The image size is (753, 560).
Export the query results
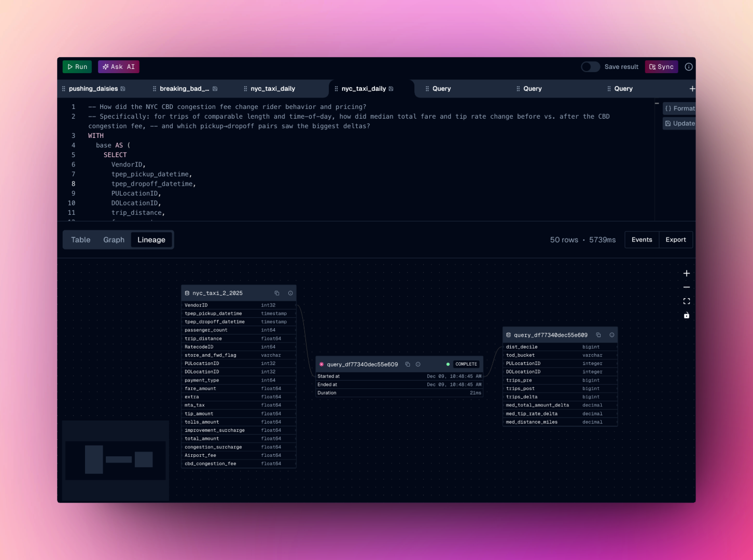(x=676, y=240)
